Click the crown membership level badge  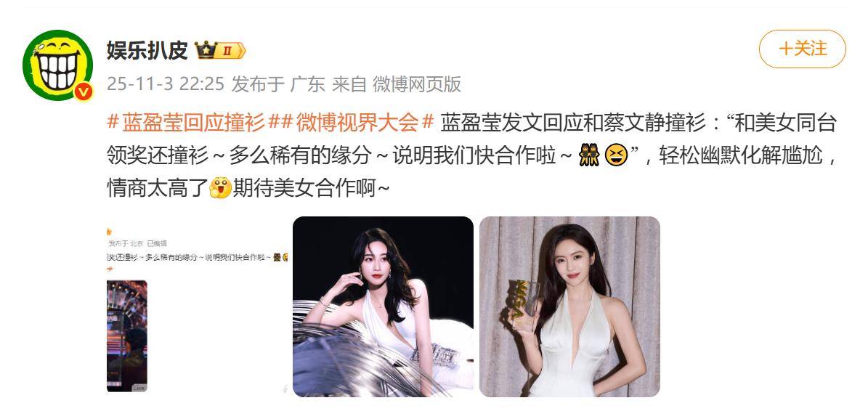(x=220, y=50)
